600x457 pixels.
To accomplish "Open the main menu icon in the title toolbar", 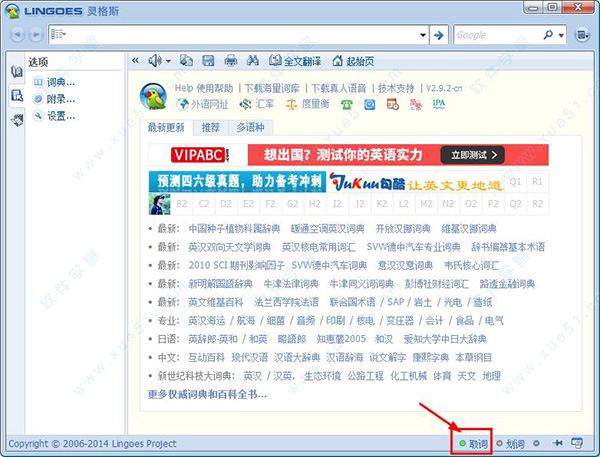I will (x=582, y=35).
